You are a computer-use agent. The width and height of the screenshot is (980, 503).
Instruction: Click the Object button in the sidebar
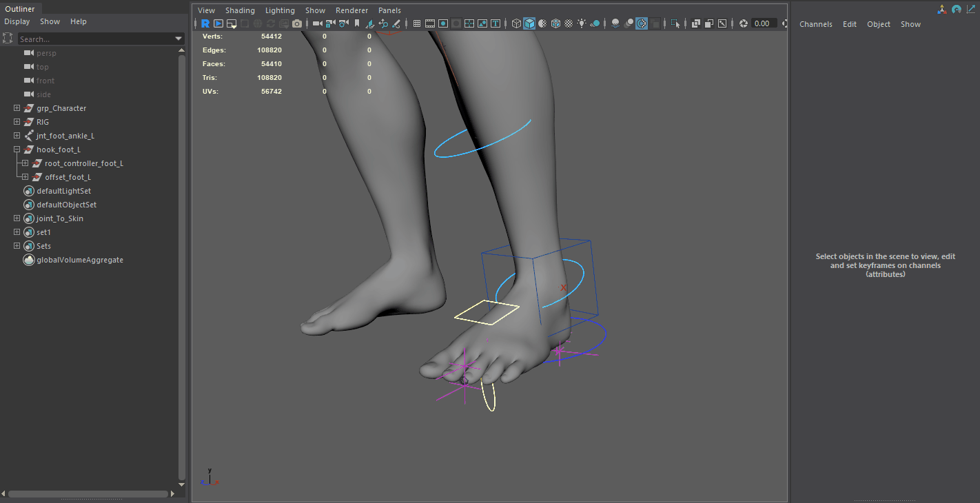[x=879, y=24]
